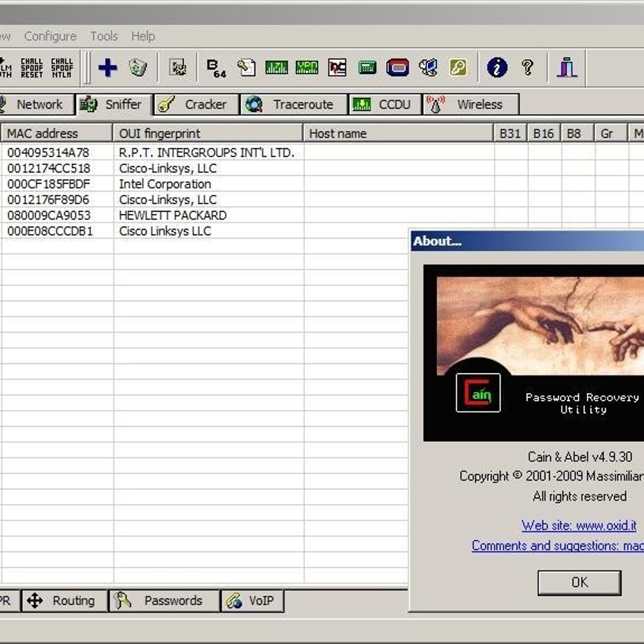Sort by OUI fingerprint column header
Image resolution: width=644 pixels, height=644 pixels.
tap(208, 133)
